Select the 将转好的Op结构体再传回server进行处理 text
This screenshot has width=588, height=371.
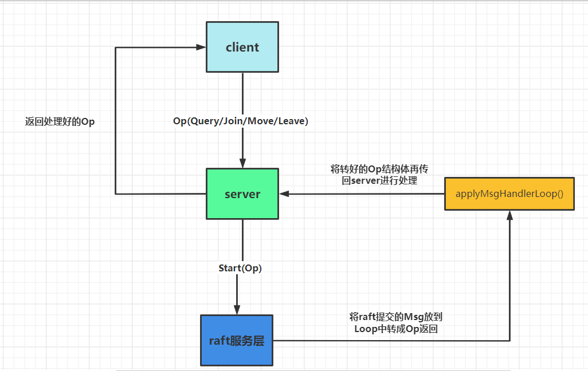pyautogui.click(x=379, y=175)
